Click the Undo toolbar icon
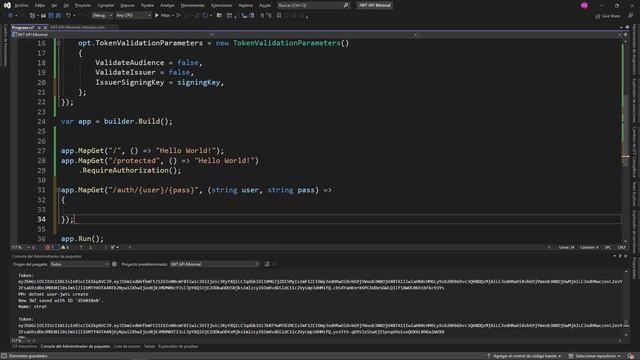This screenshot has width=640, height=360. [x=68, y=16]
